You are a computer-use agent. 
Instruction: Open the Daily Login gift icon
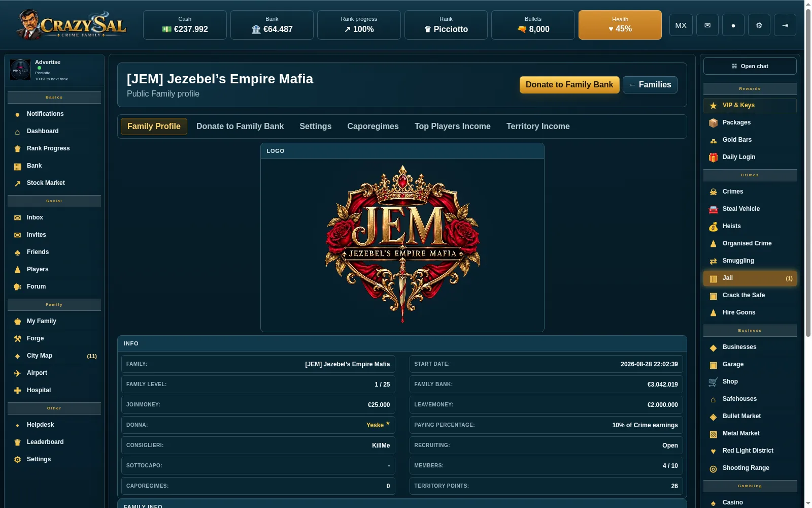pos(714,157)
